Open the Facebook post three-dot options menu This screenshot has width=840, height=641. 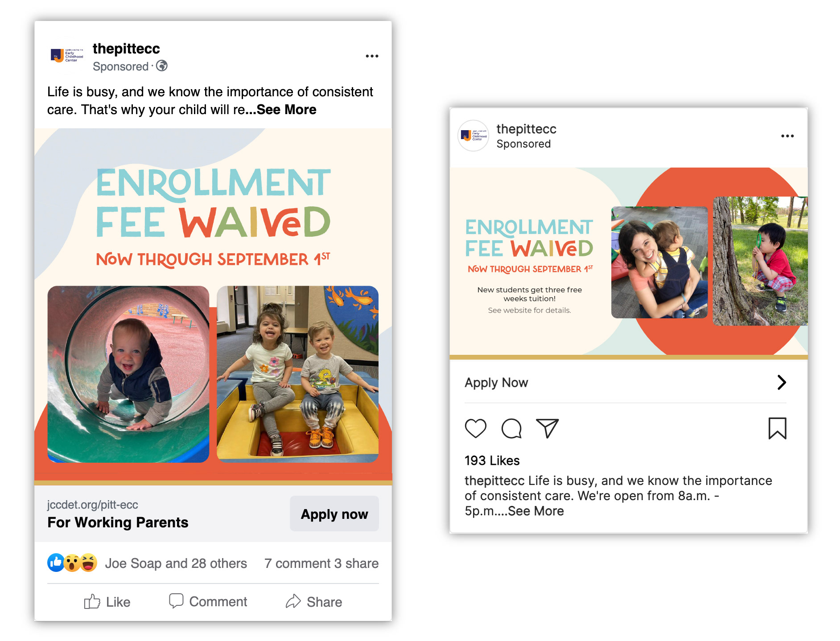[372, 56]
